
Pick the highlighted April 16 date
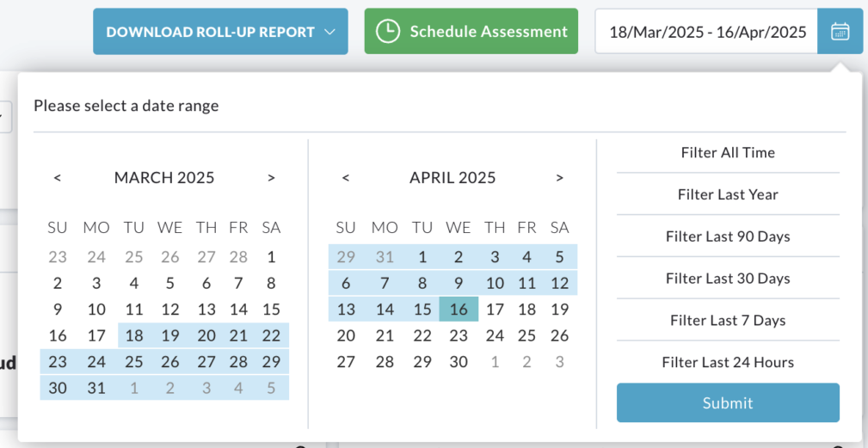459,310
